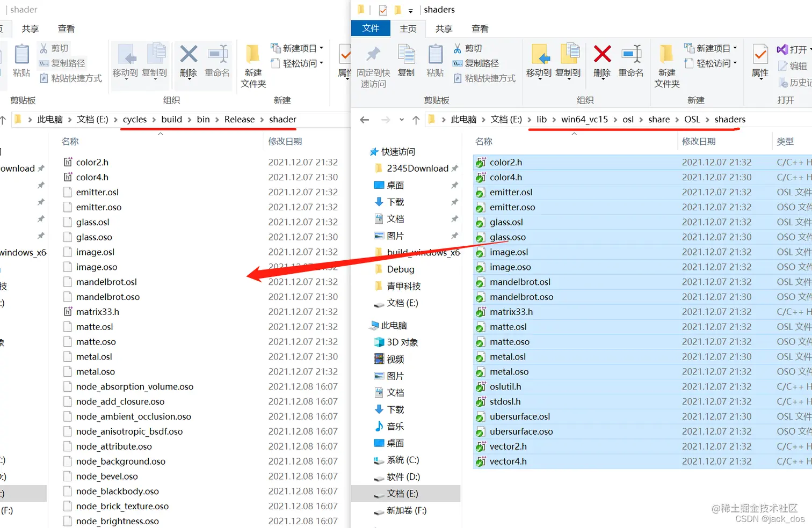Open Properties (属性) in the shaders window
Screen dimensions: 812x528
pos(760,61)
